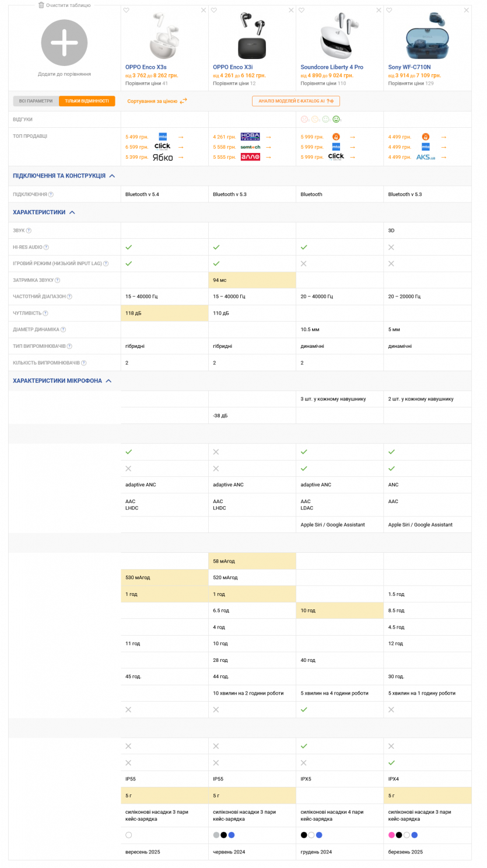Open the Аналіз моделей E-Katalog AI button
Image resolution: width=487 pixels, height=868 pixels.
[x=296, y=101]
